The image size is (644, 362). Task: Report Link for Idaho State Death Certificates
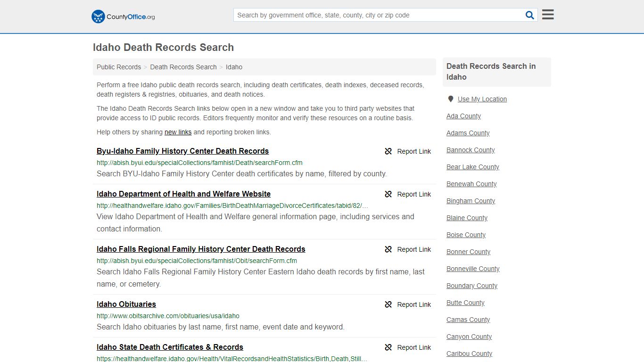[x=408, y=347]
